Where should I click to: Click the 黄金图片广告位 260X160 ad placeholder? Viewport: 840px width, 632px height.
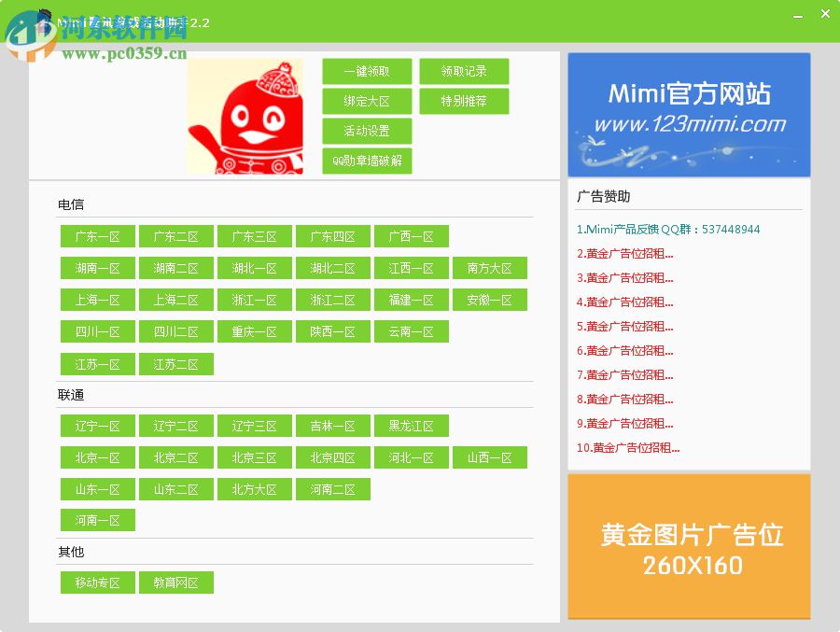[688, 546]
